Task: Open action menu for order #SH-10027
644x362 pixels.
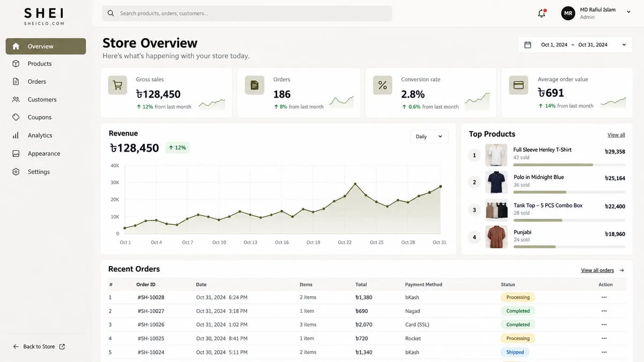Action: (x=604, y=311)
